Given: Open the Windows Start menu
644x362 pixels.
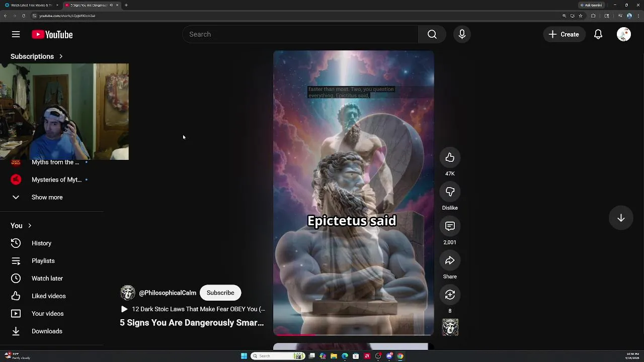Looking at the screenshot, I should coord(244,356).
